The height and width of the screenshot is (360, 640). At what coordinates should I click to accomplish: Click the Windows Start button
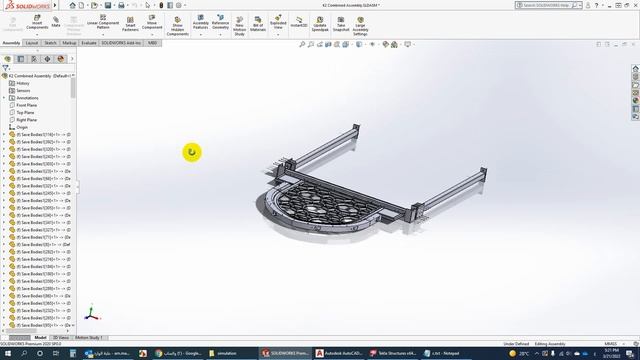pos(8,353)
